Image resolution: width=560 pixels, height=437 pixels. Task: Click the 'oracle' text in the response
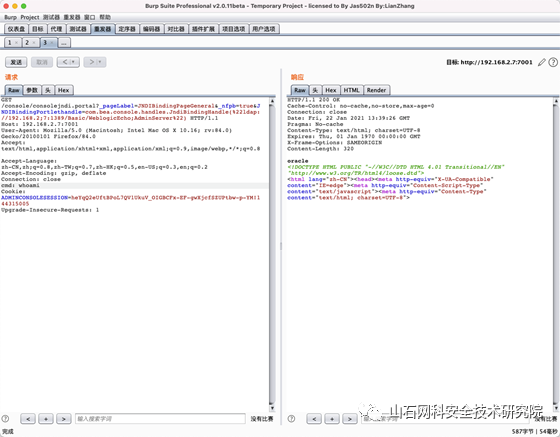[x=298, y=161]
